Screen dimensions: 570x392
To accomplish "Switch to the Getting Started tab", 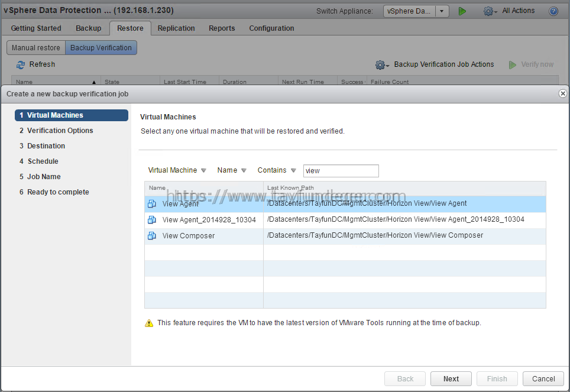I will [x=36, y=28].
